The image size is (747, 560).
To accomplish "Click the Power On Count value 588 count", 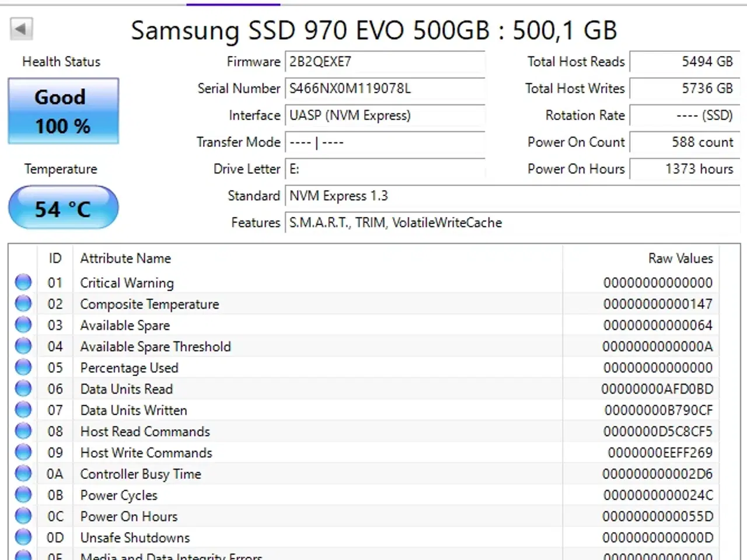I will coord(685,142).
